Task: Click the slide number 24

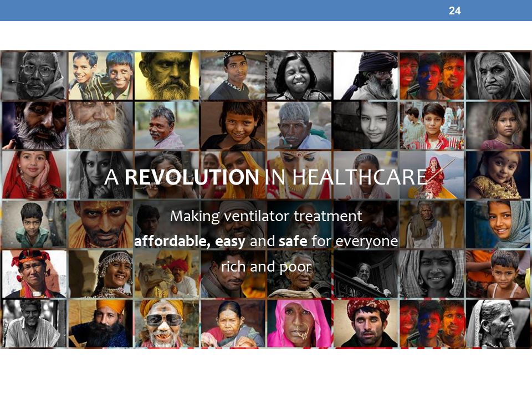Action: click(454, 11)
